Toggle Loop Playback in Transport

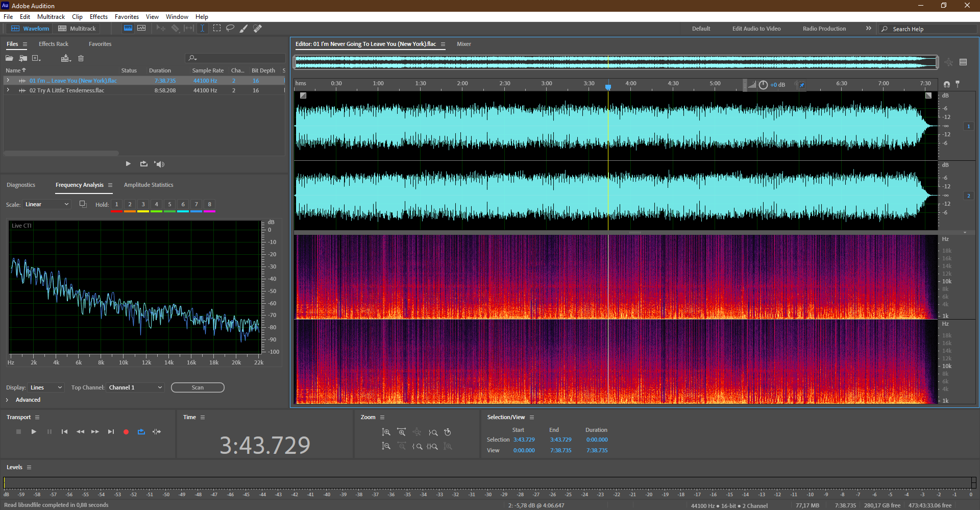[141, 432]
